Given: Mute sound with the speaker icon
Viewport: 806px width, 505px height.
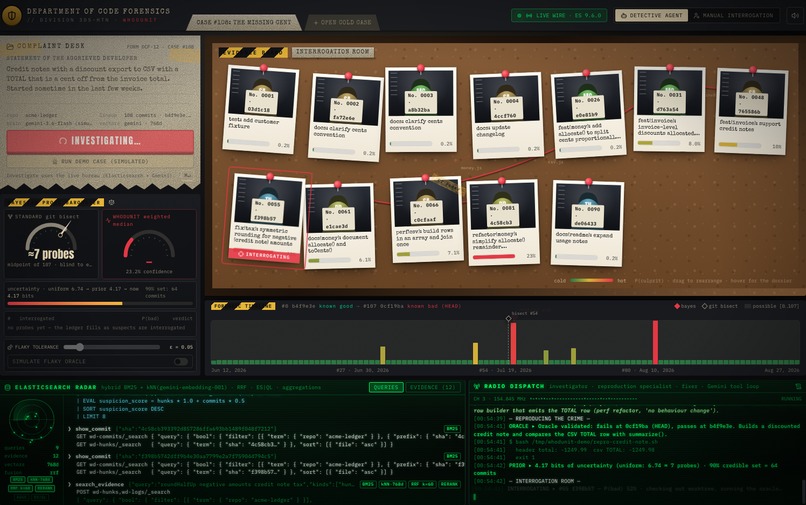Looking at the screenshot, I should point(795,15).
